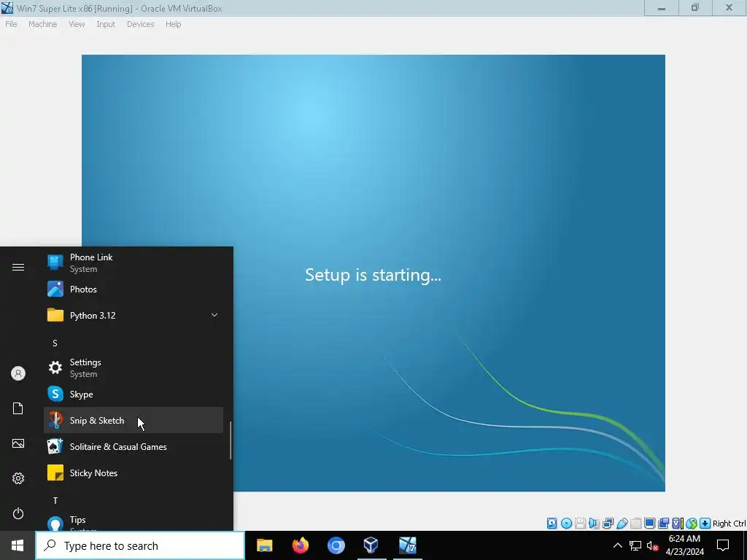This screenshot has height=560, width=747.
Task: Open the Input menu
Action: click(106, 24)
